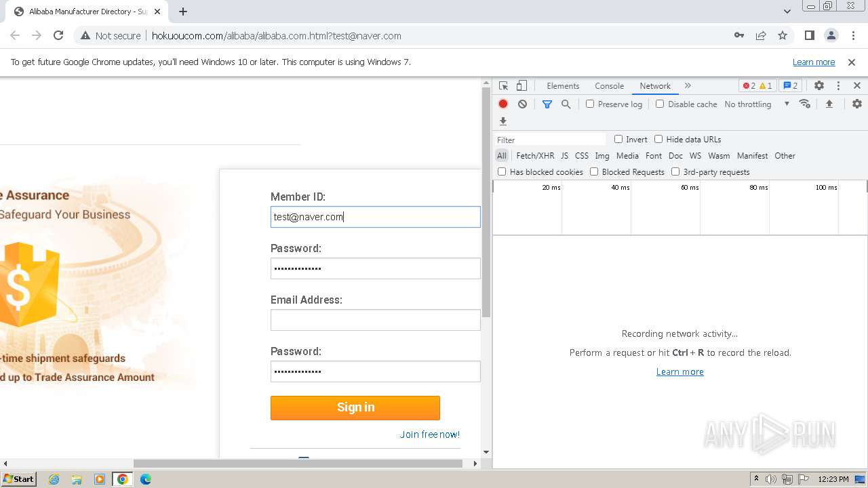Image resolution: width=868 pixels, height=488 pixels.
Task: Show All request types
Action: click(502, 155)
